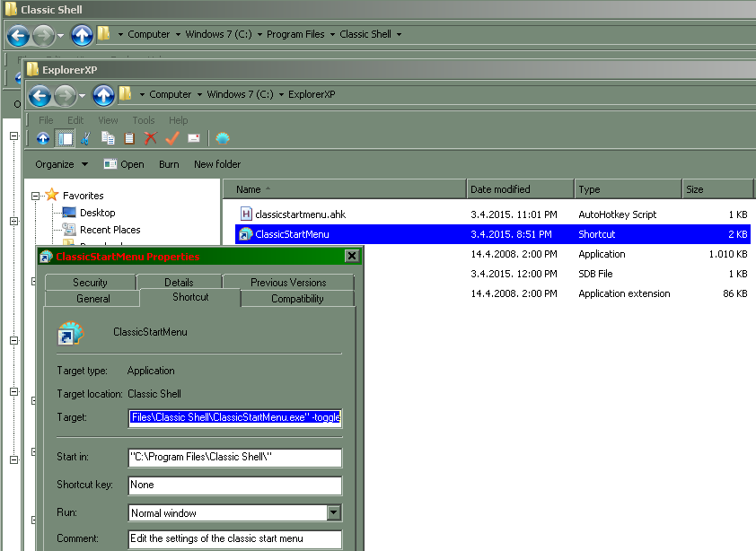Screen dimensions: 756x551
Task: Expand arrow after Classic Shell in breadcrumb
Action: pos(399,34)
